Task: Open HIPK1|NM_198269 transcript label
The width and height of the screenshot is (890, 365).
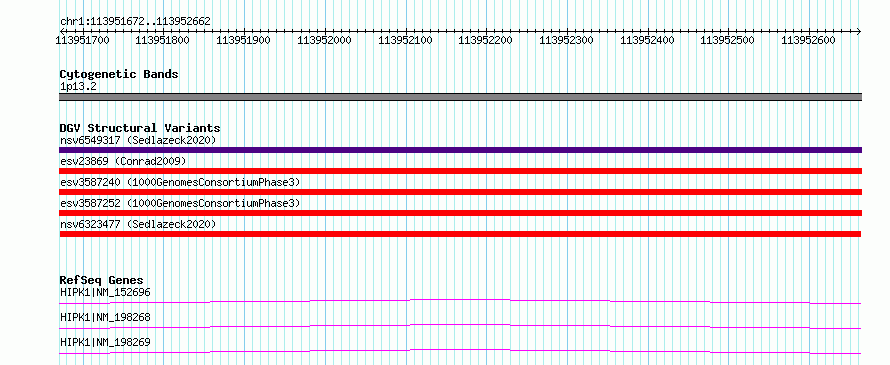Action: (105, 342)
